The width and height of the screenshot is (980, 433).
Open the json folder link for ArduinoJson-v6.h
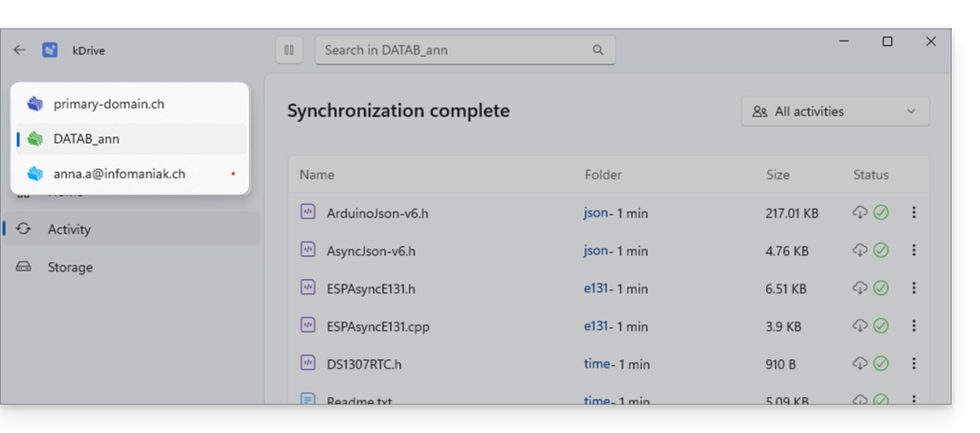(x=596, y=213)
